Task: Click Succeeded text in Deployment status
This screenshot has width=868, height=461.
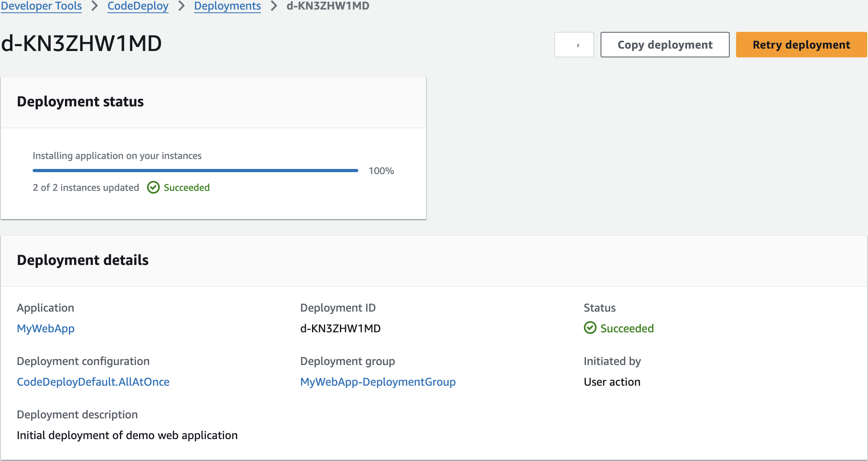Action: (187, 187)
